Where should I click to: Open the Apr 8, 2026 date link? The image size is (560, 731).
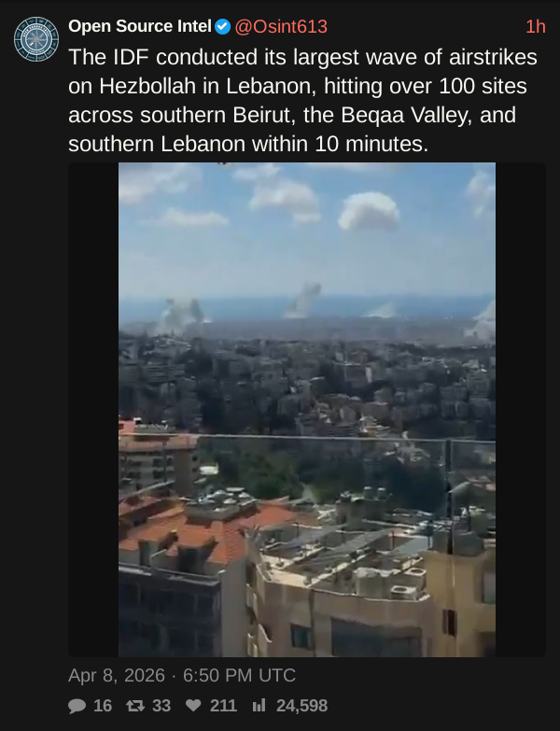[117, 676]
